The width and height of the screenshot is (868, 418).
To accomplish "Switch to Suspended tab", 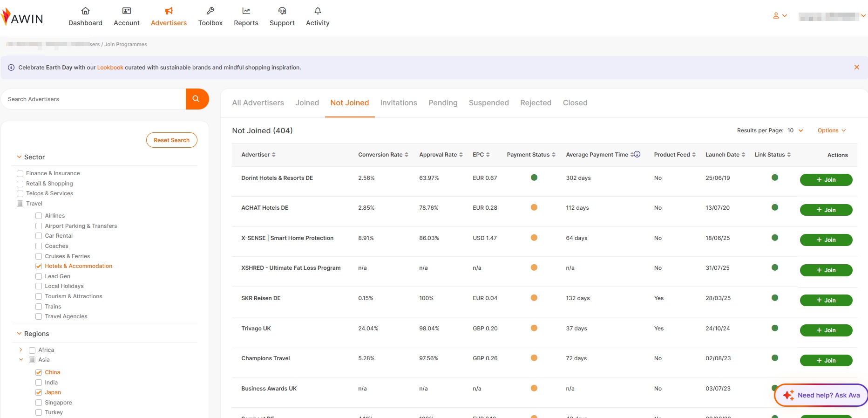I will click(x=489, y=103).
